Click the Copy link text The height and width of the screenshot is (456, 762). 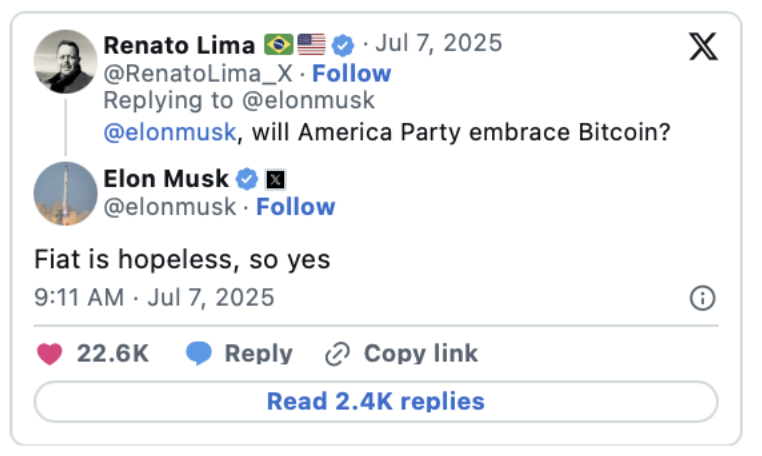coord(420,354)
